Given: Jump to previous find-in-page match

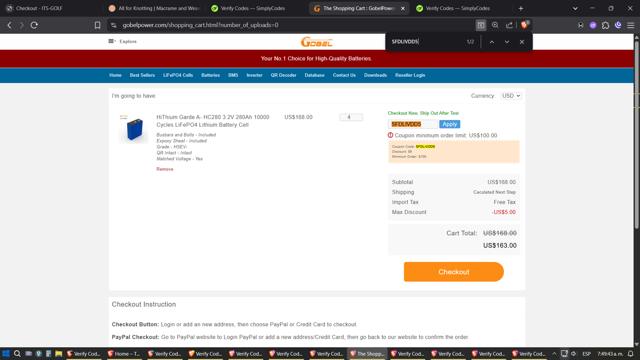Looking at the screenshot, I should point(492,42).
